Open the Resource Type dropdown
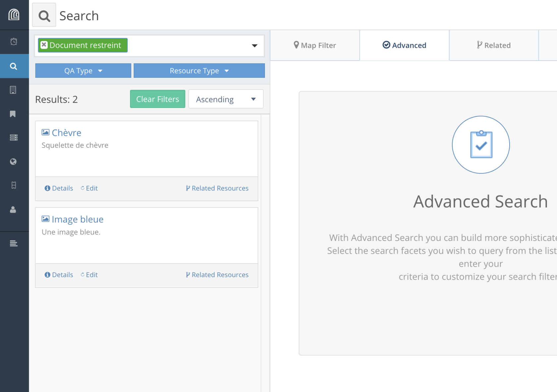The image size is (557, 392). tap(199, 71)
